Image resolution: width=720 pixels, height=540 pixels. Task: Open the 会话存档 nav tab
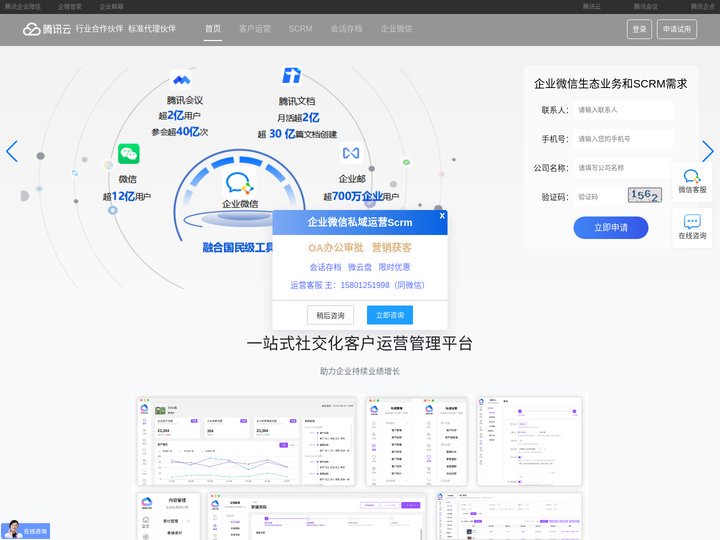pos(346,29)
